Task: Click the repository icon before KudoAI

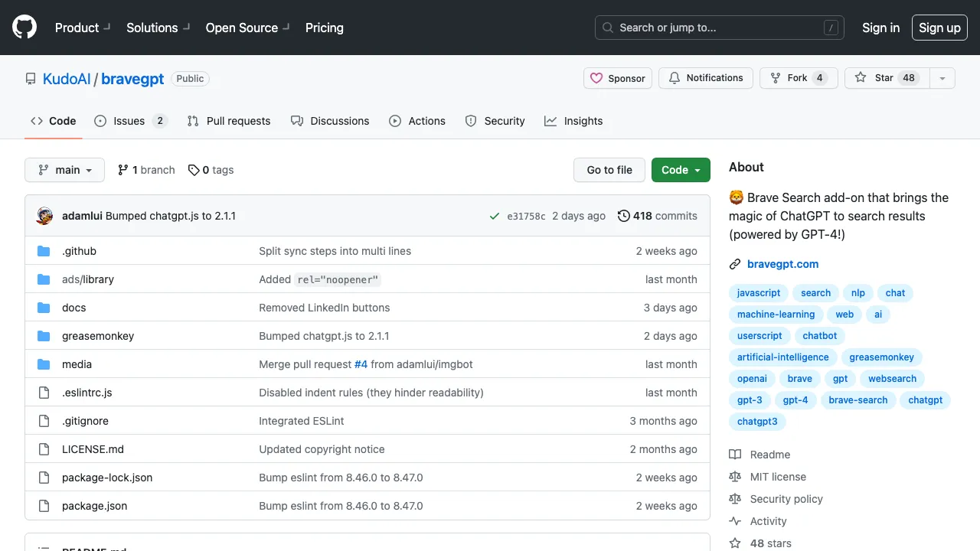Action: click(31, 79)
